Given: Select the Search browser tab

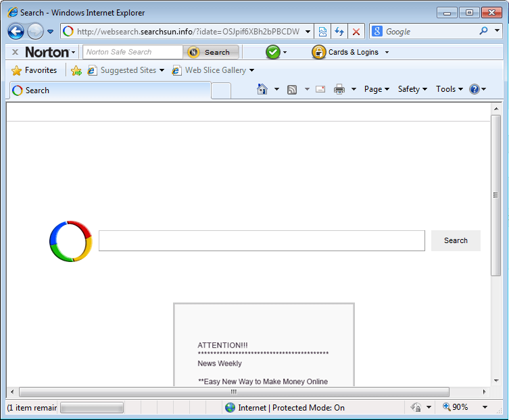Looking at the screenshot, I should 110,90.
